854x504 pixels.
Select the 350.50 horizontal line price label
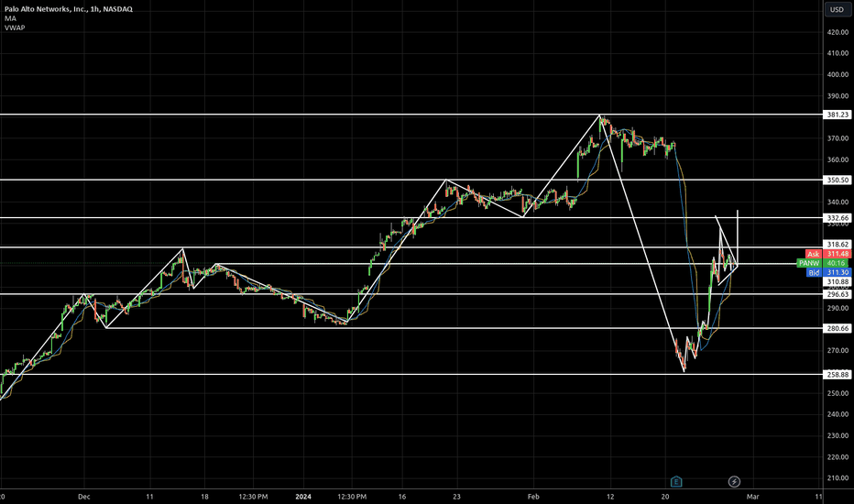(838, 180)
